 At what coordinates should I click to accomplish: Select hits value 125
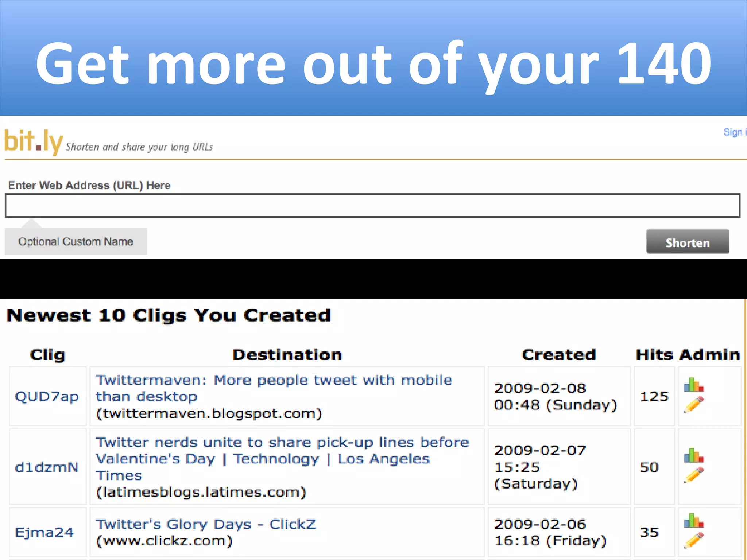pos(654,397)
